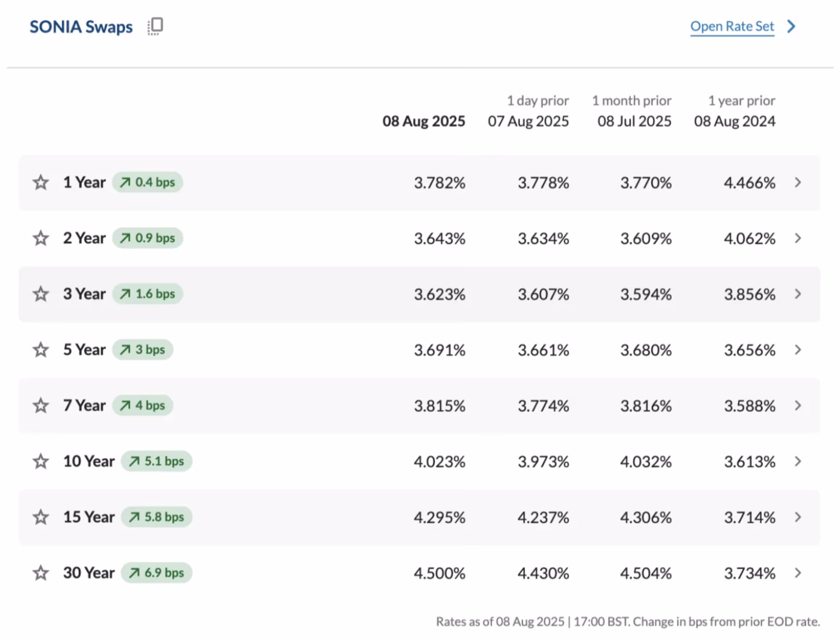
Task: Click the 0.4 bps change badge
Action: coord(148,182)
